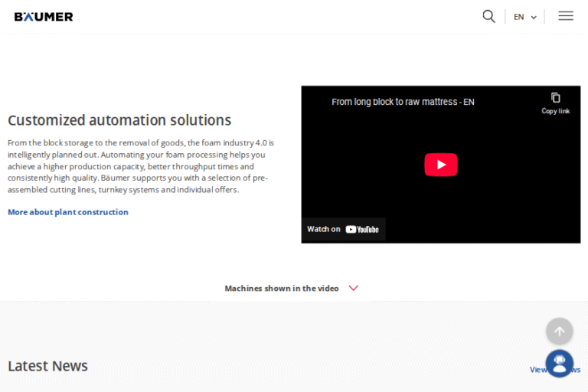Click the Copy link icon on video
The height and width of the screenshot is (392, 588).
(556, 98)
